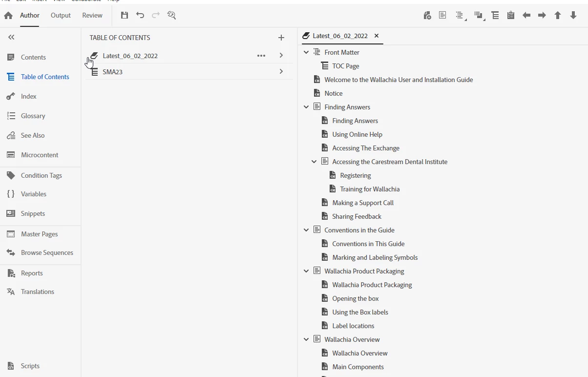Open the more options ellipsis for Latest_06_02_2022
Image resolution: width=588 pixels, height=377 pixels.
click(x=261, y=56)
